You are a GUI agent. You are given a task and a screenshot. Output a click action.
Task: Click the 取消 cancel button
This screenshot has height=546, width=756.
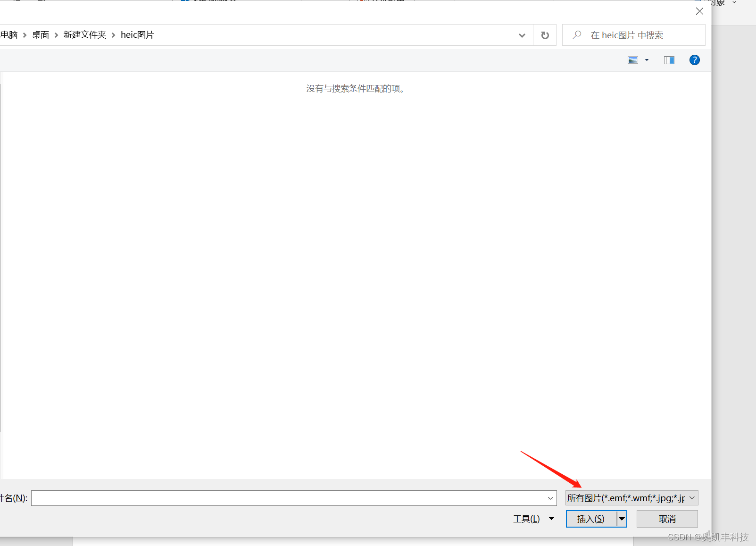[x=667, y=519]
